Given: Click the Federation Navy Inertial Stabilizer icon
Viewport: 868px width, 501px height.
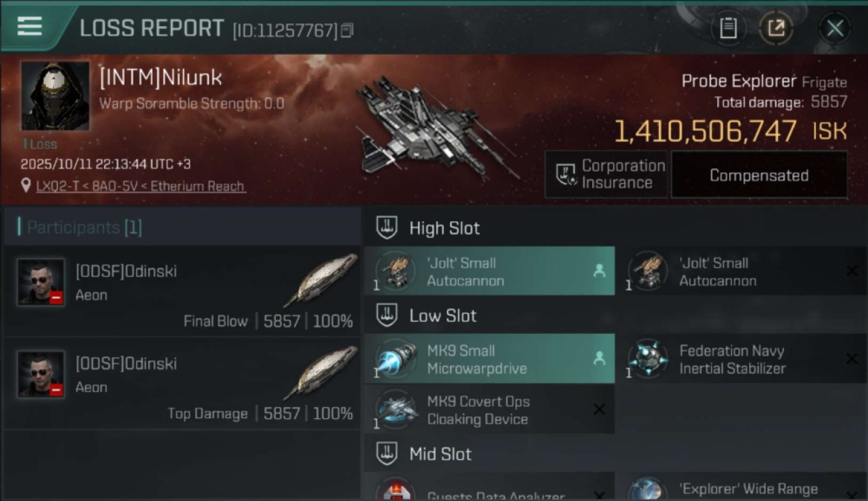Looking at the screenshot, I should pos(647,359).
